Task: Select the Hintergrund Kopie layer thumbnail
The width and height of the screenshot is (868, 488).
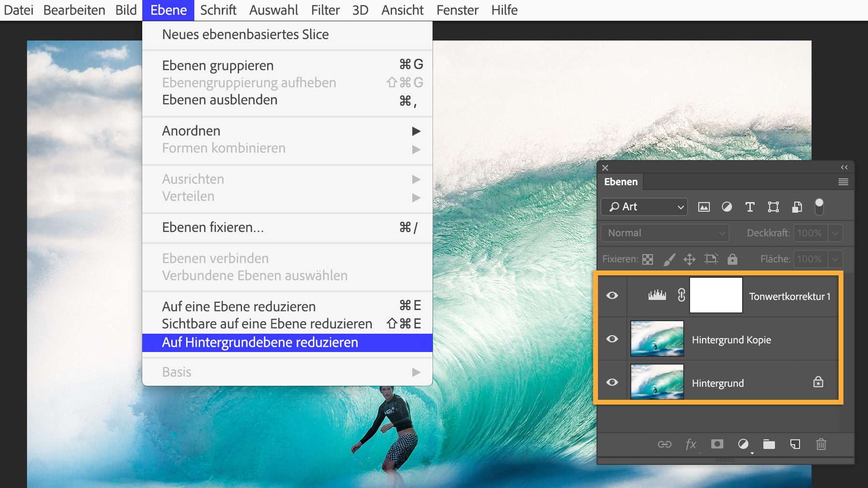Action: coord(657,339)
